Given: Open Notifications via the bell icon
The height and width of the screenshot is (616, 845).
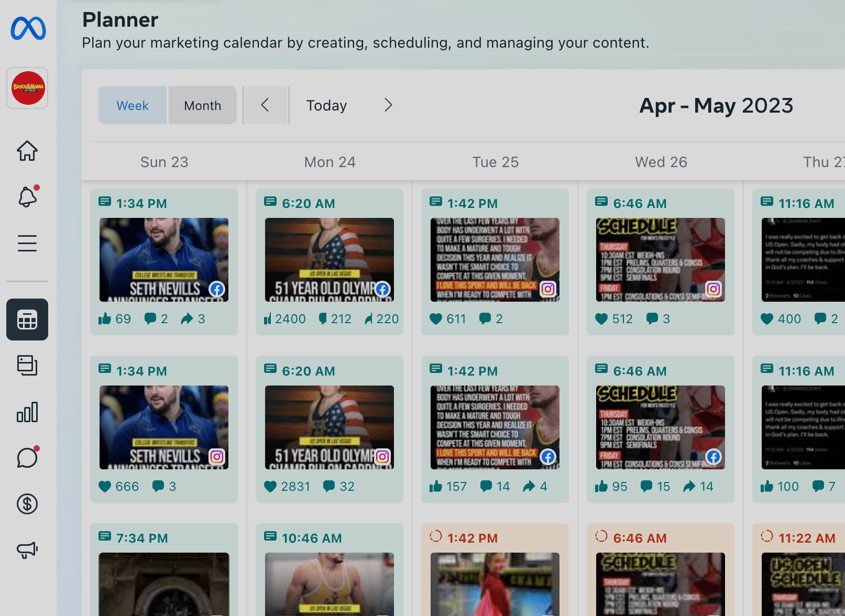Looking at the screenshot, I should [27, 196].
